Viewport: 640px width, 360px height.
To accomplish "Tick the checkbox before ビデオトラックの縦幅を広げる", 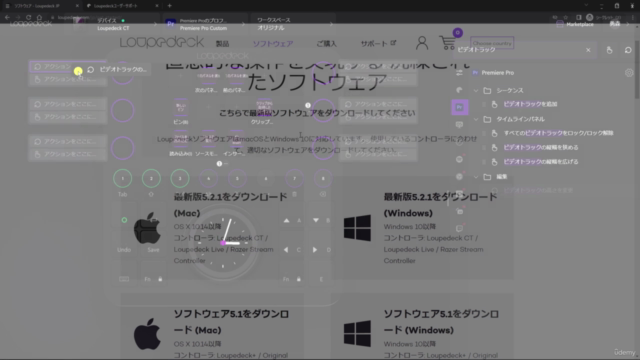I will click(x=484, y=162).
